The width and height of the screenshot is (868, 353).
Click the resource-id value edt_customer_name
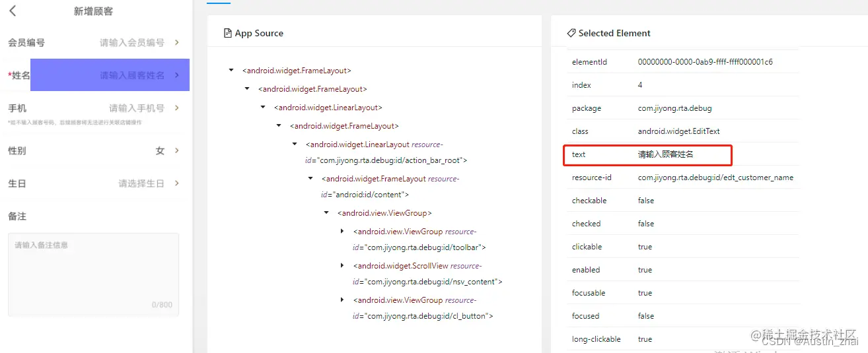tap(715, 177)
